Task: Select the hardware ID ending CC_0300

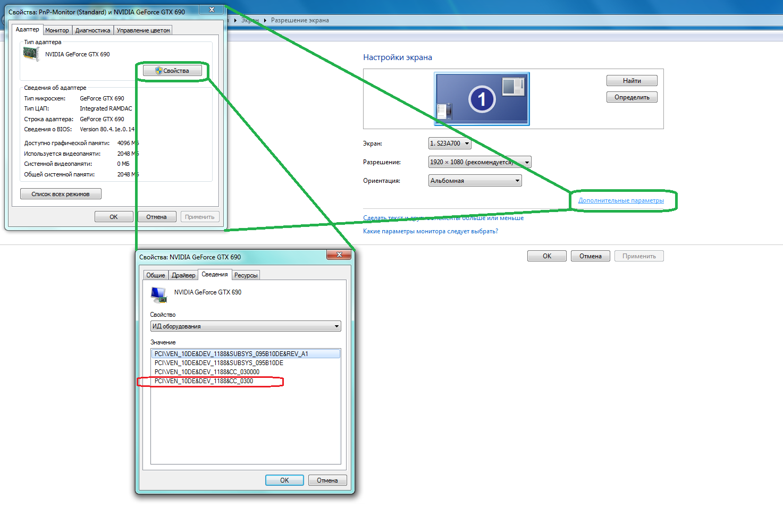Action: click(204, 381)
